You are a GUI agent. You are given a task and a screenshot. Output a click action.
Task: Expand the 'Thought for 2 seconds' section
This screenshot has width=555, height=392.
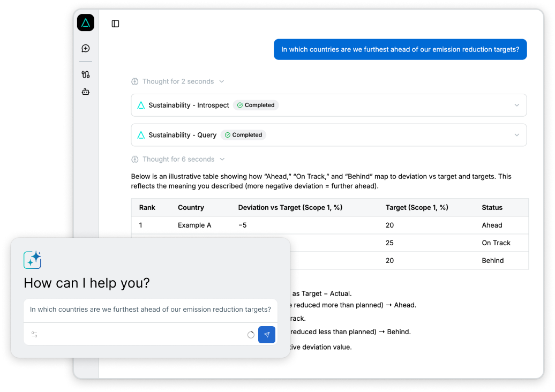point(178,81)
